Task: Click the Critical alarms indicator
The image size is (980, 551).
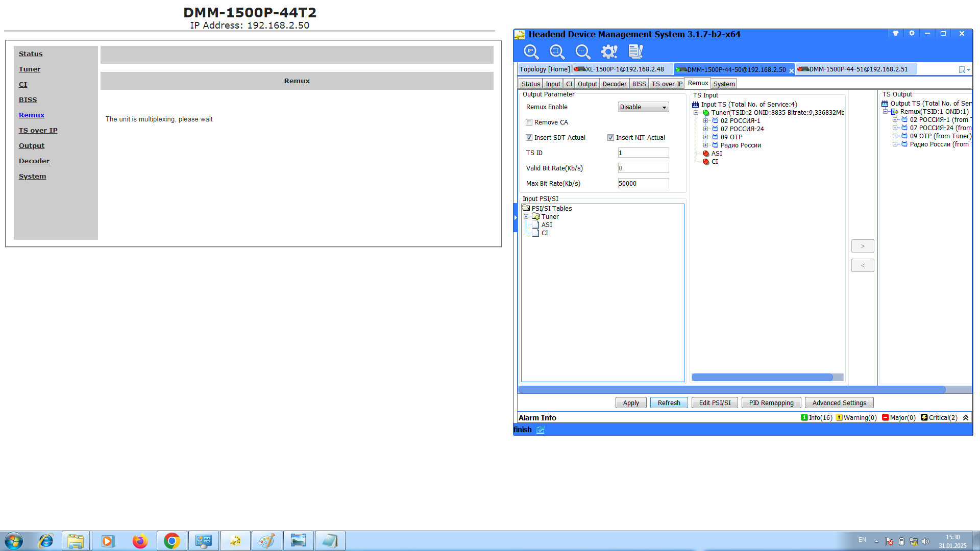Action: pos(939,418)
